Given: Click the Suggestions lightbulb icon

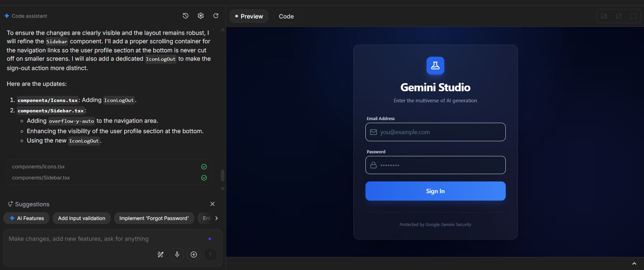Looking at the screenshot, I should 10,204.
